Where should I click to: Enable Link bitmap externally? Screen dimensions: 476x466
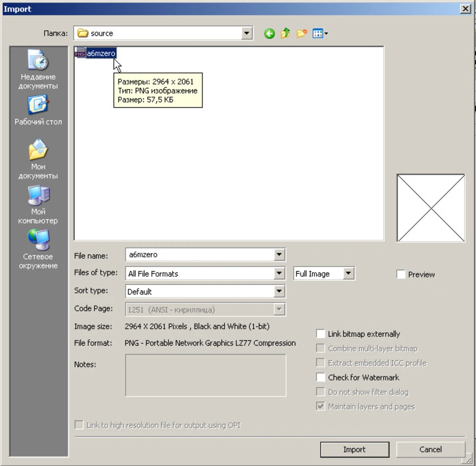point(321,334)
